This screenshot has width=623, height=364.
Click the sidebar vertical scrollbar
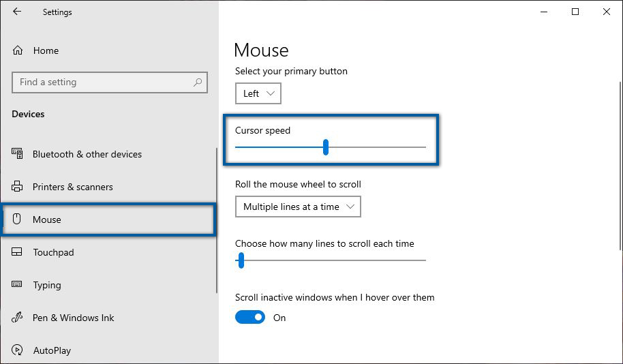tap(217, 221)
